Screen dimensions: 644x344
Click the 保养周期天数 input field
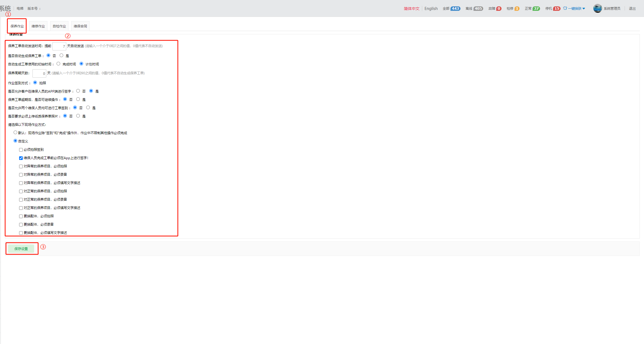[39, 73]
